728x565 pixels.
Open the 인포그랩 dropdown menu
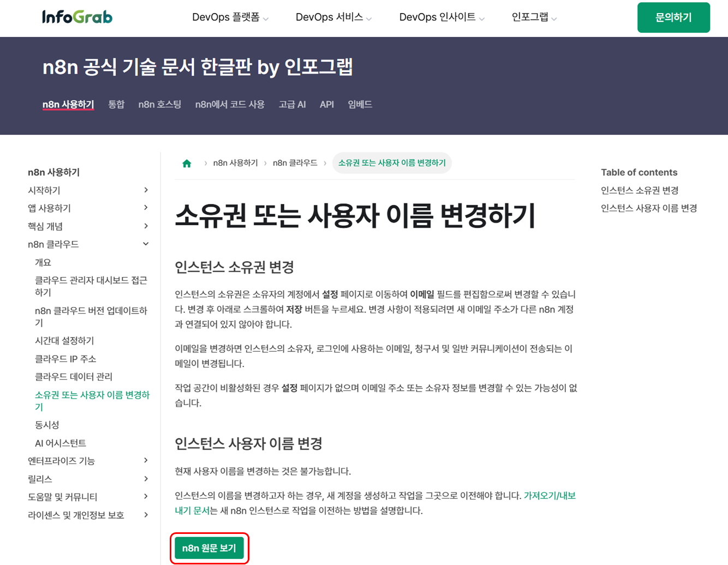tap(534, 17)
